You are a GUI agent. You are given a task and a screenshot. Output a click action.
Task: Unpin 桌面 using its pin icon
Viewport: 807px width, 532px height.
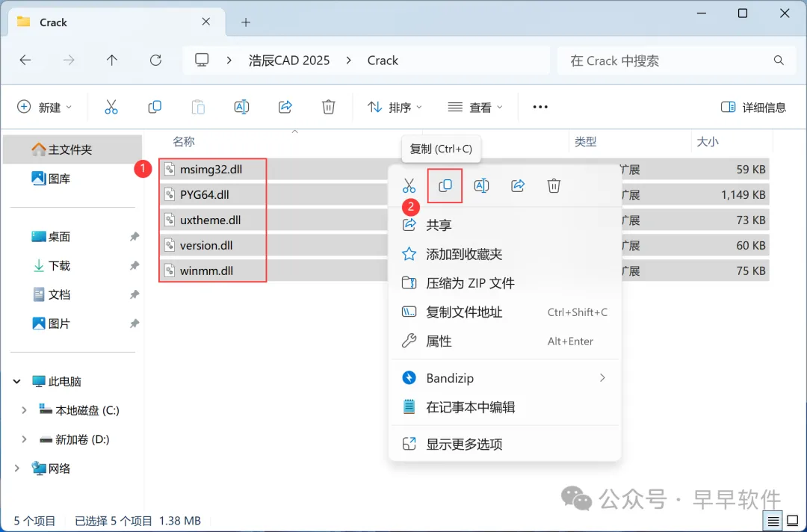coord(134,237)
